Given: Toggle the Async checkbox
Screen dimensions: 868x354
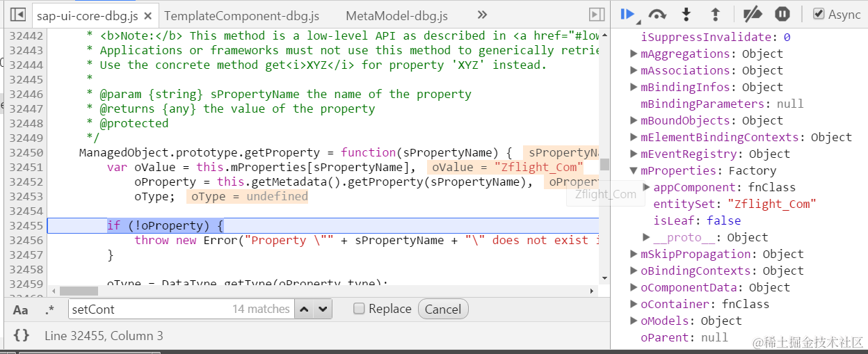Looking at the screenshot, I should click(x=819, y=14).
